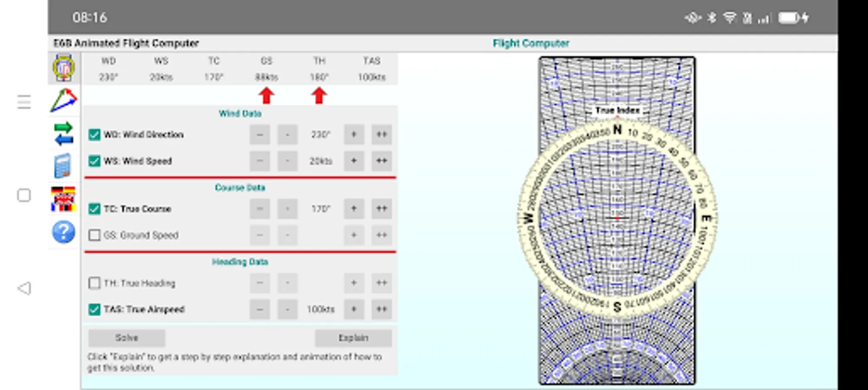Click the S mark on compass rose
868x390 pixels.
(617, 307)
